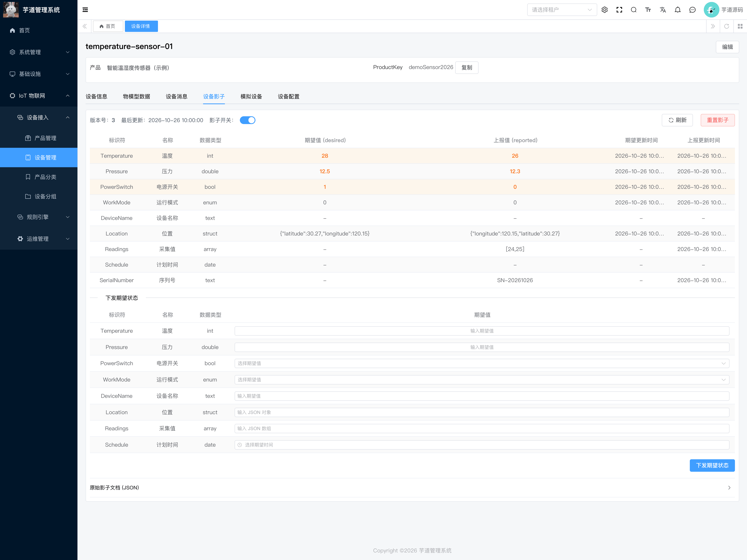Switch to the 模拟设备 tab
Screen dimensions: 747x560
251,96
